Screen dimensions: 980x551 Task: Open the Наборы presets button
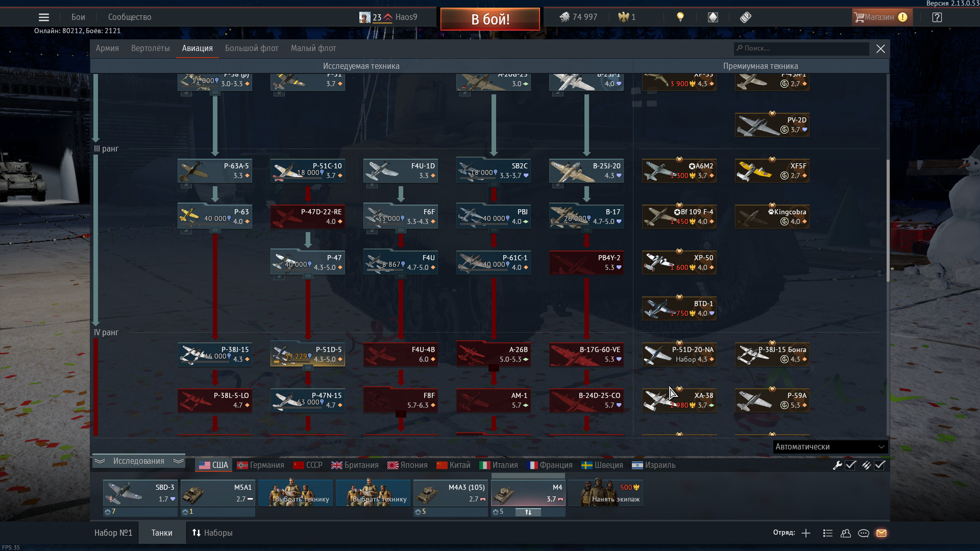pos(212,533)
